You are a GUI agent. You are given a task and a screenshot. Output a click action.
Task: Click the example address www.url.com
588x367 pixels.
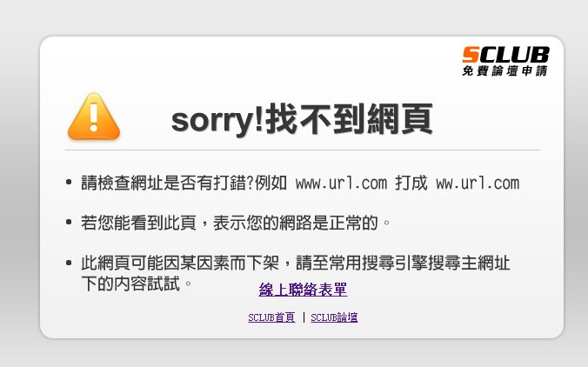(341, 183)
